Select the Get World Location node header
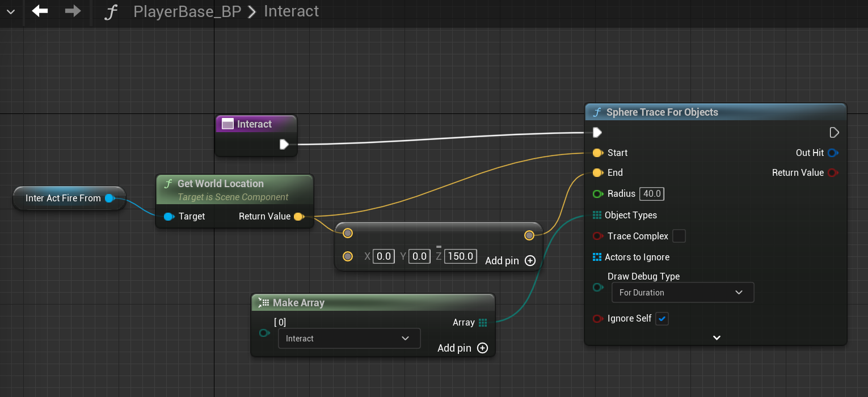 234,189
